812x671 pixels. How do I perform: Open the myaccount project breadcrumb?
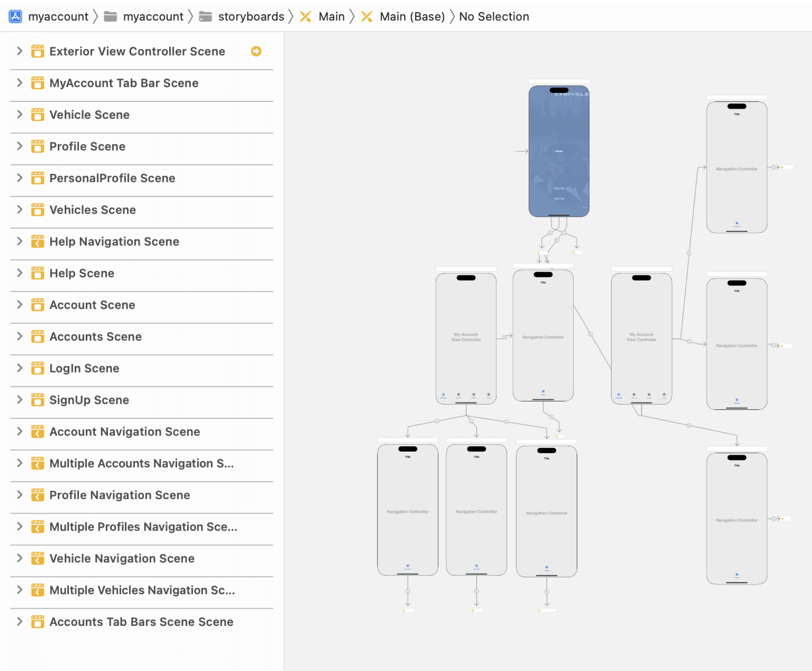[x=59, y=16]
